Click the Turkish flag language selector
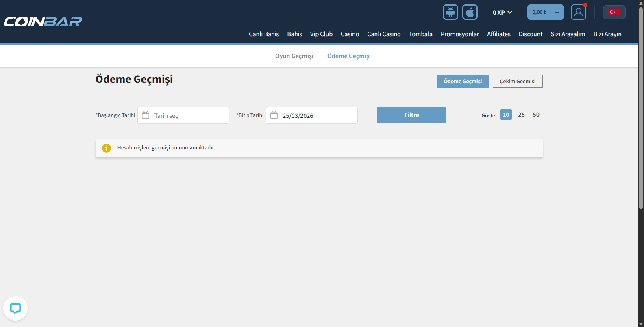Viewport: 644px width, 327px height. pyautogui.click(x=614, y=12)
